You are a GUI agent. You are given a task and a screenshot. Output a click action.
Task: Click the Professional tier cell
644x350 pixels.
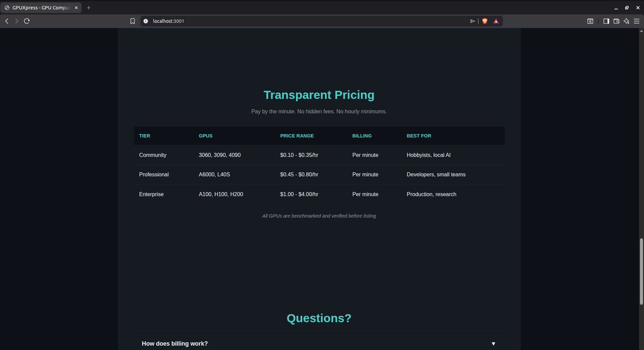coord(153,175)
